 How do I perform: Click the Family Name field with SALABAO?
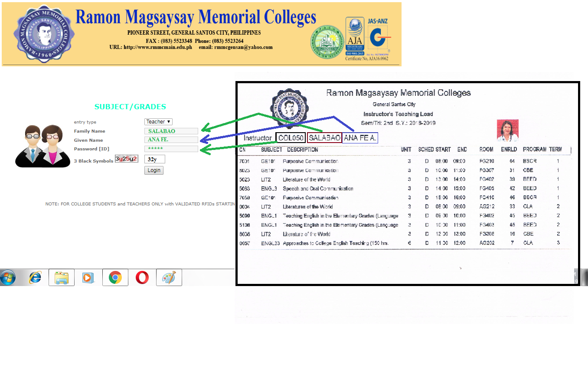pyautogui.click(x=171, y=131)
